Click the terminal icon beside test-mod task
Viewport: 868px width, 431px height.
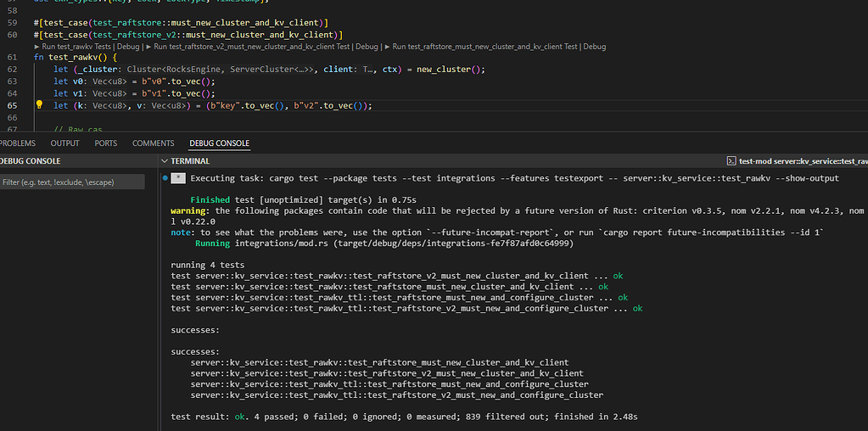[x=731, y=161]
